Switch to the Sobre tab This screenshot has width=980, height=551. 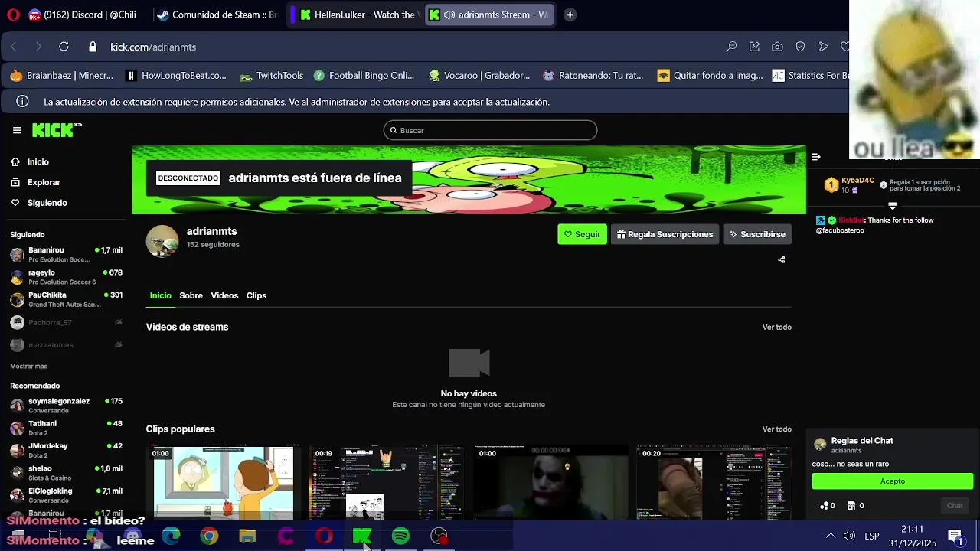tap(191, 295)
